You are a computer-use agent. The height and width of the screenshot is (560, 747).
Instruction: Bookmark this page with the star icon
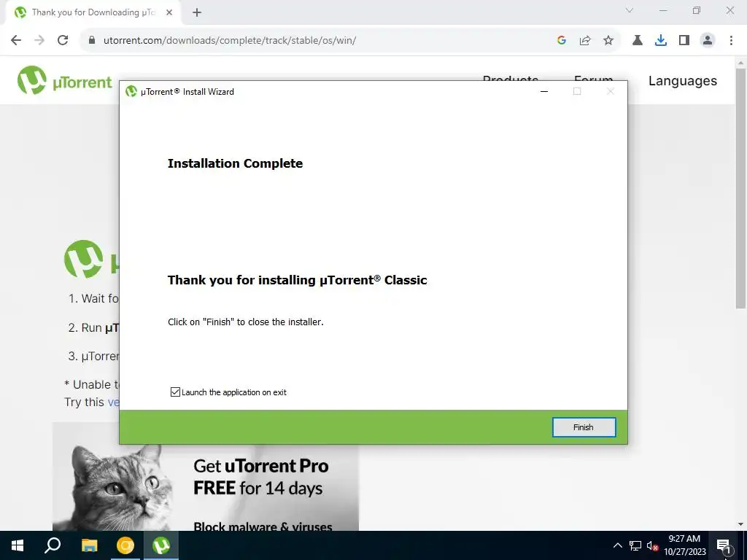608,41
